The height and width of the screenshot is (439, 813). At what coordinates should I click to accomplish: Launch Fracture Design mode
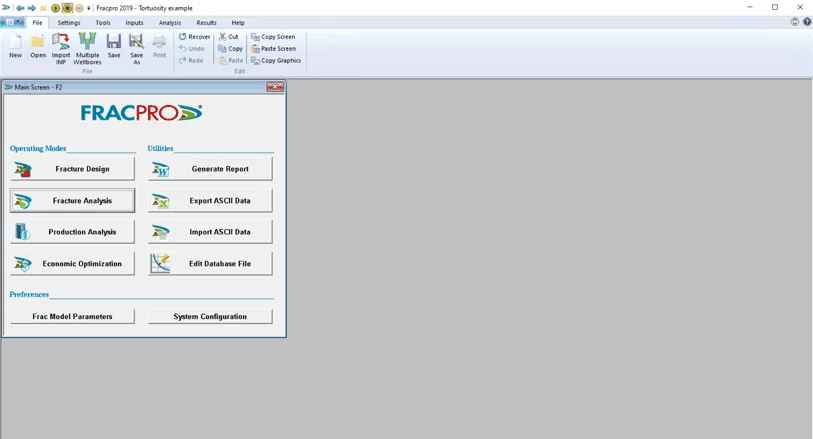pyautogui.click(x=72, y=169)
